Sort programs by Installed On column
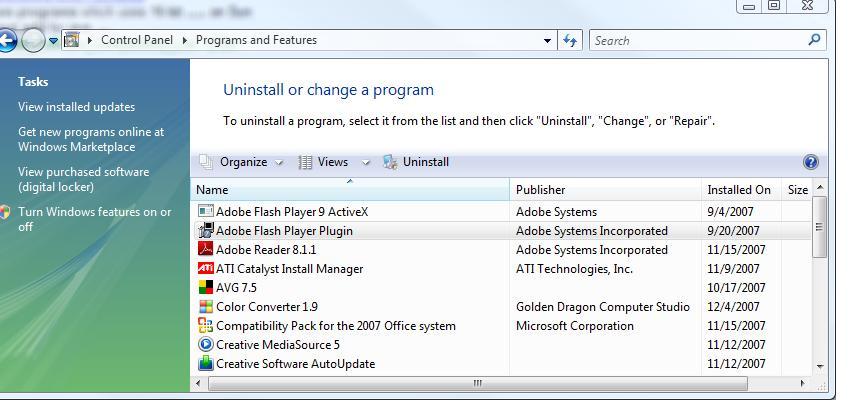 tap(738, 190)
